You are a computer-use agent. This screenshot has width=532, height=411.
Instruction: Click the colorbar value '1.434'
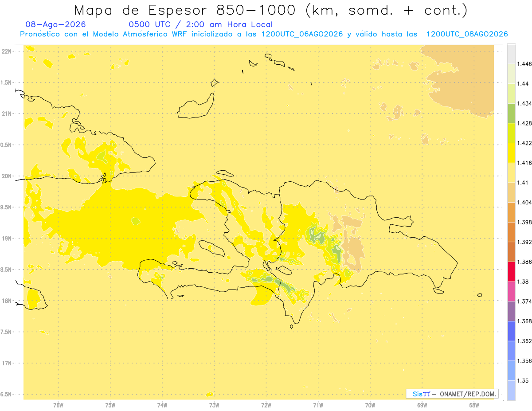click(525, 103)
